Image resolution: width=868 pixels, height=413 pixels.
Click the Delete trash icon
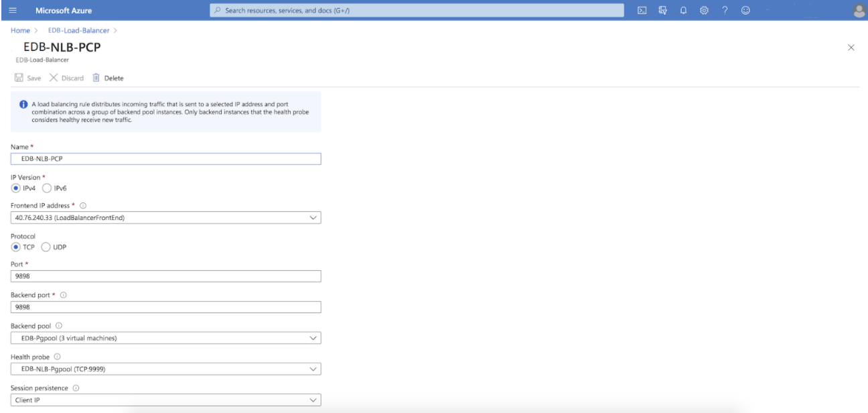point(96,78)
